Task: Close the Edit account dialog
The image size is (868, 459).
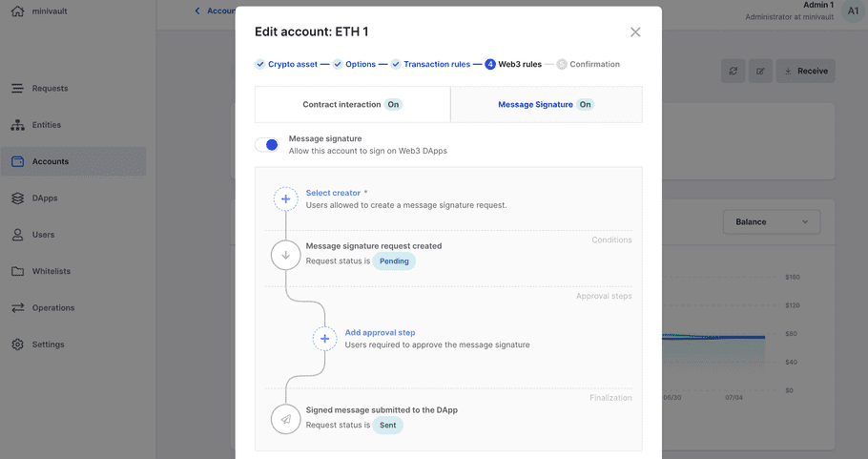Action: (x=635, y=32)
